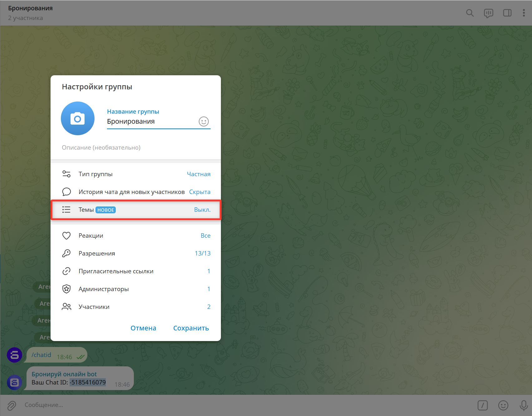The image size is (532, 416).
Task: Open the three-dot more options menu
Action: point(524,13)
